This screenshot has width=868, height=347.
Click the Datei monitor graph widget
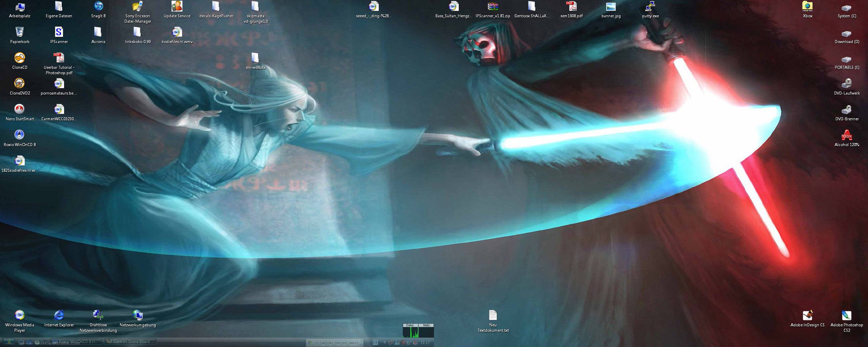point(410,330)
